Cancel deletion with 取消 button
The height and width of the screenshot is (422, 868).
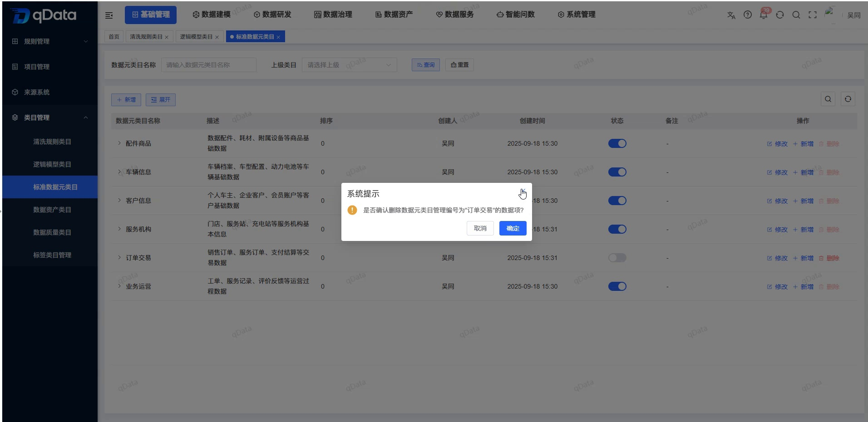[480, 228]
